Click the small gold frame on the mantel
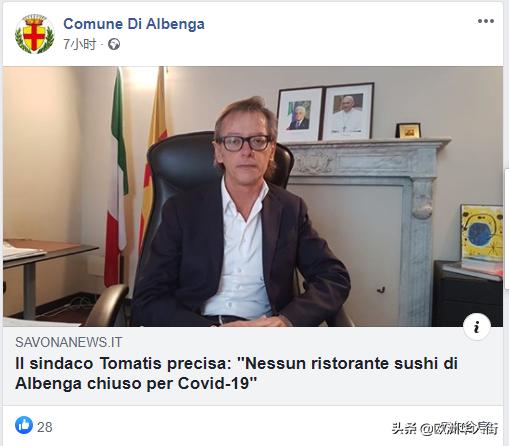 (408, 130)
